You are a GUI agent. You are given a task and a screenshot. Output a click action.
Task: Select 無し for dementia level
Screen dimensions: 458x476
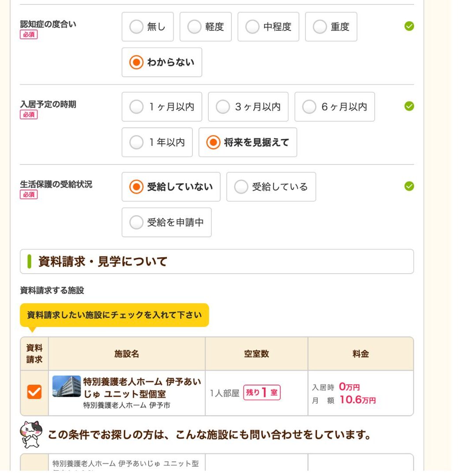coord(148,27)
